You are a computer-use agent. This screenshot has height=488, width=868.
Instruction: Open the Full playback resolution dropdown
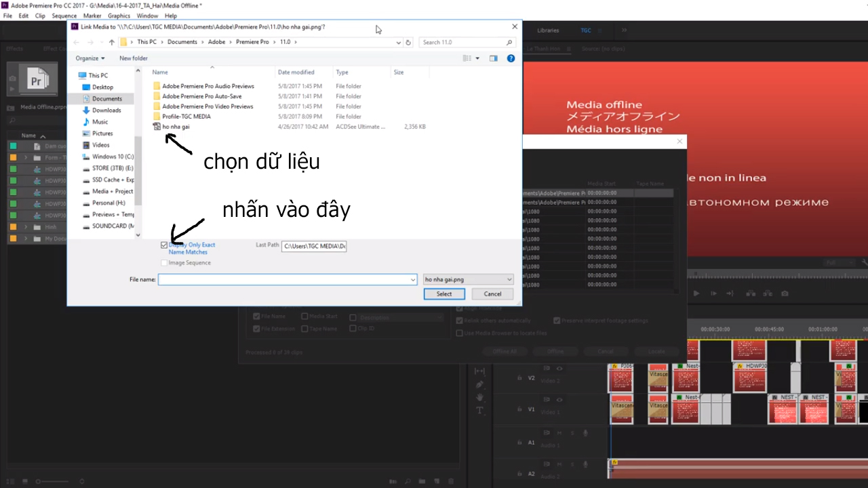pyautogui.click(x=840, y=262)
